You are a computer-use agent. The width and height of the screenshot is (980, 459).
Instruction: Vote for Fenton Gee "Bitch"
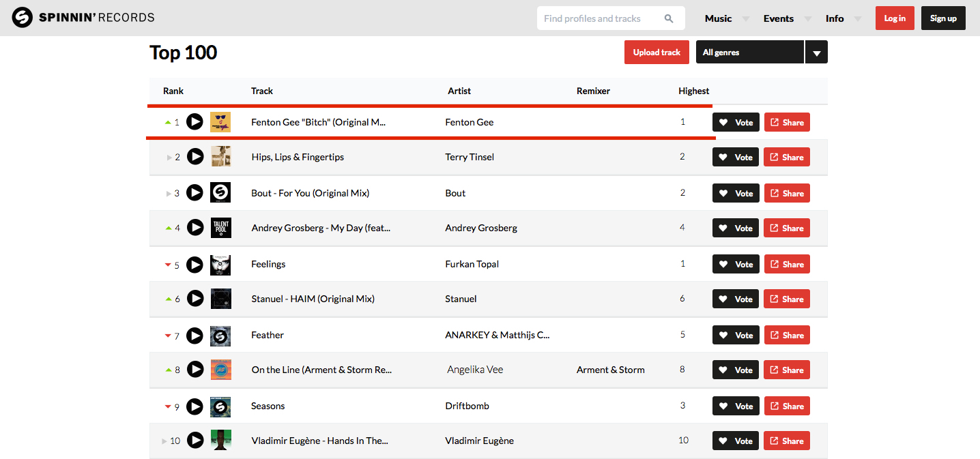[x=736, y=122]
